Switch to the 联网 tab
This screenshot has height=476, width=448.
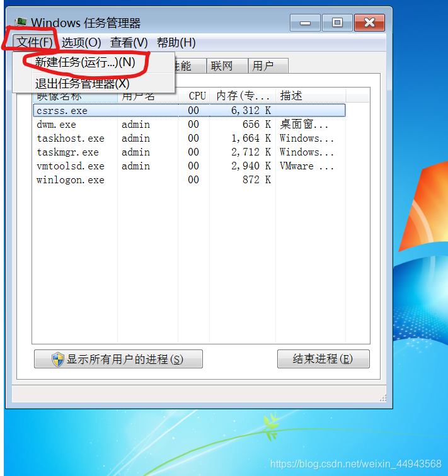tap(227, 65)
